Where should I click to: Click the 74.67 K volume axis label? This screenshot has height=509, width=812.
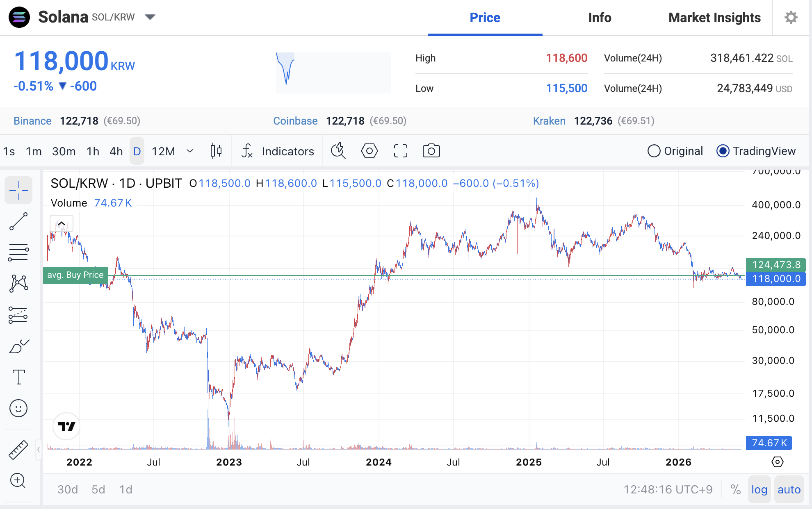click(769, 443)
